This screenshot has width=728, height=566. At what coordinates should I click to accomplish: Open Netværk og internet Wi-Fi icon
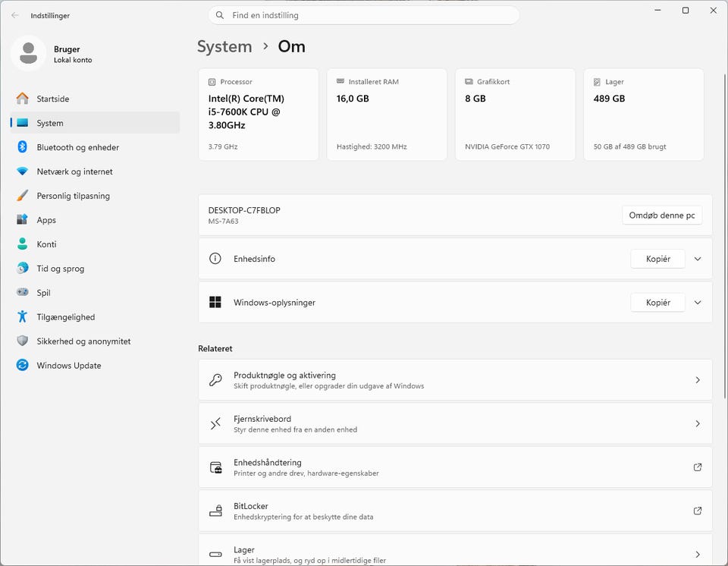tap(23, 171)
